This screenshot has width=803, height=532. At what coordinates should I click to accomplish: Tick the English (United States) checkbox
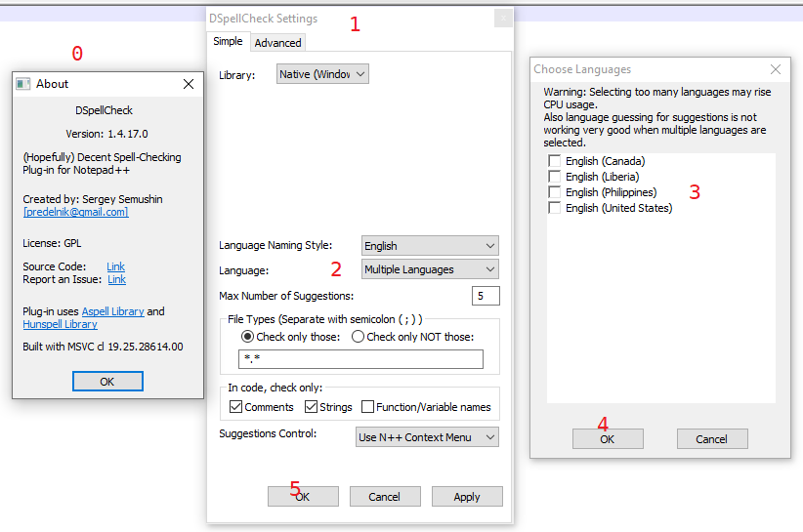coord(554,208)
